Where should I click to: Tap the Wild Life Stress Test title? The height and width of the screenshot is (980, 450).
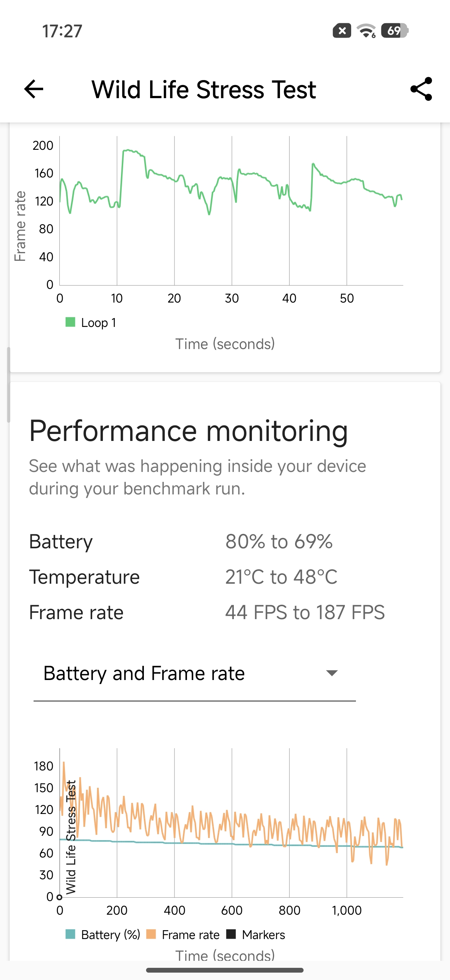coord(204,90)
